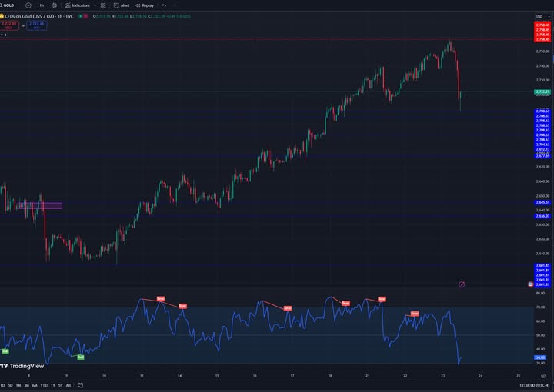Open the Indicators panel
Image resolution: width=554 pixels, height=392 pixels.
point(78,5)
